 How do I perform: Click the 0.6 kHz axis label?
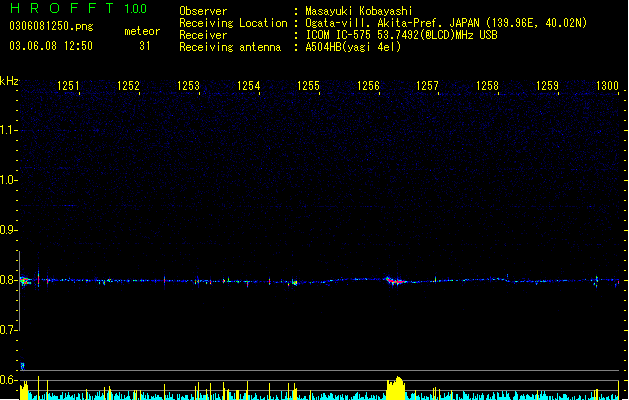click(x=8, y=380)
